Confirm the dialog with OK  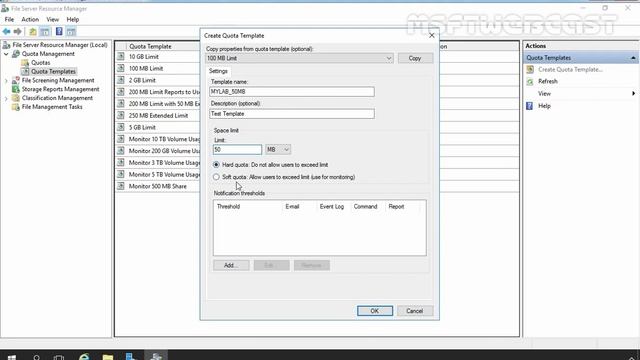tap(375, 311)
